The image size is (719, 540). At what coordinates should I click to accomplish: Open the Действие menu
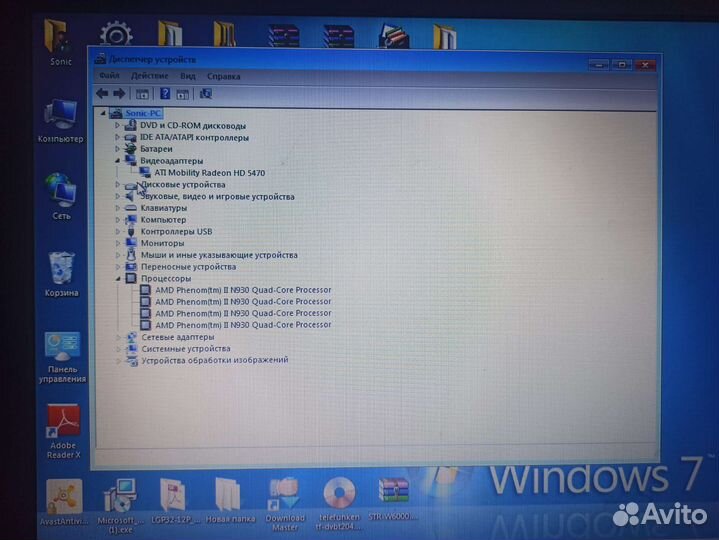pos(149,76)
